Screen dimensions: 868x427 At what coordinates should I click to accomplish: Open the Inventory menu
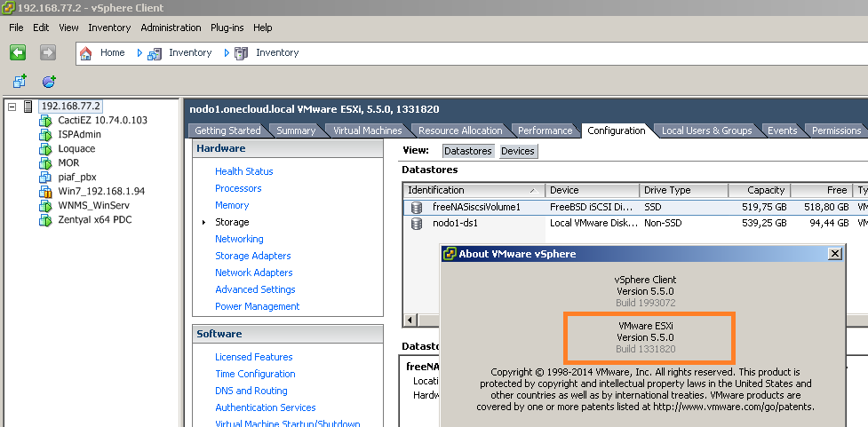click(x=109, y=28)
